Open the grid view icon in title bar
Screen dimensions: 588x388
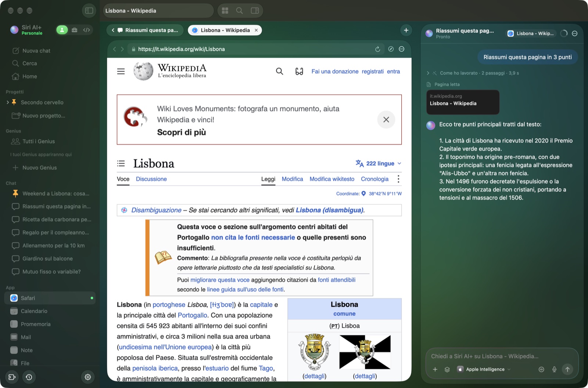point(225,11)
